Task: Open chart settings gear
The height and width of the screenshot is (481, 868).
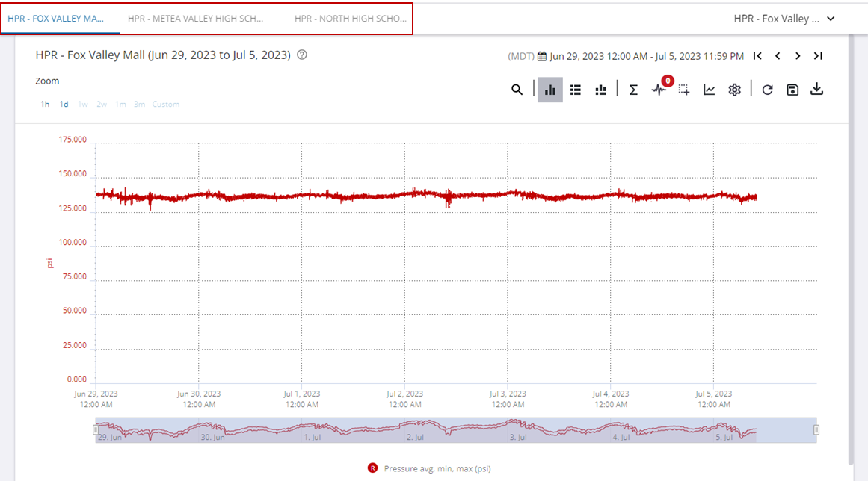Action: pos(735,90)
